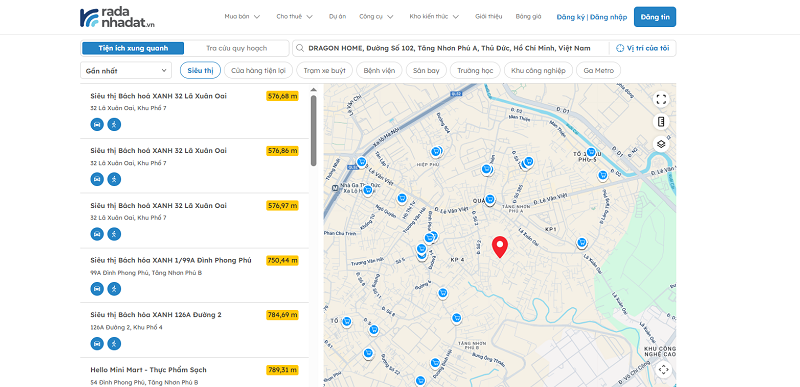Click the scroll up arrow of results list

pos(313,90)
